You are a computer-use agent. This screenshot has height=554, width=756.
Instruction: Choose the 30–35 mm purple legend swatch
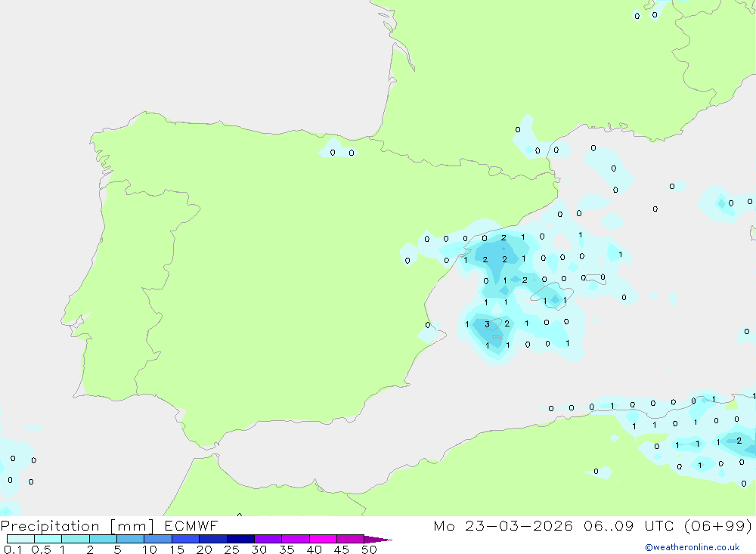tap(268, 539)
